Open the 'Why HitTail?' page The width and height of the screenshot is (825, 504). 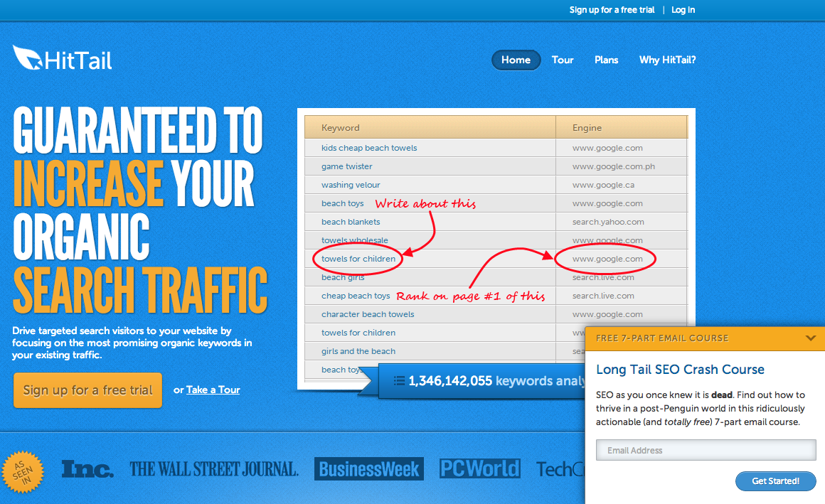coord(667,60)
